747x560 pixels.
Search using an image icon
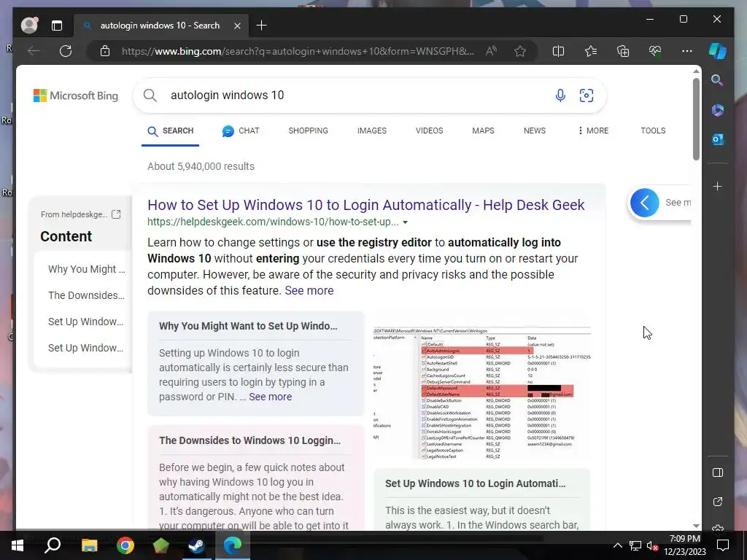(x=587, y=96)
